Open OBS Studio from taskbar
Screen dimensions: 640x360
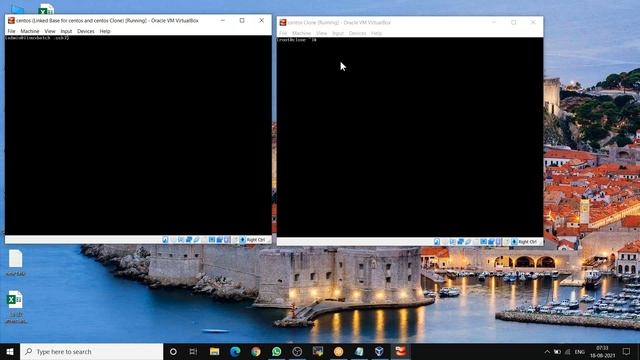pyautogui.click(x=297, y=351)
